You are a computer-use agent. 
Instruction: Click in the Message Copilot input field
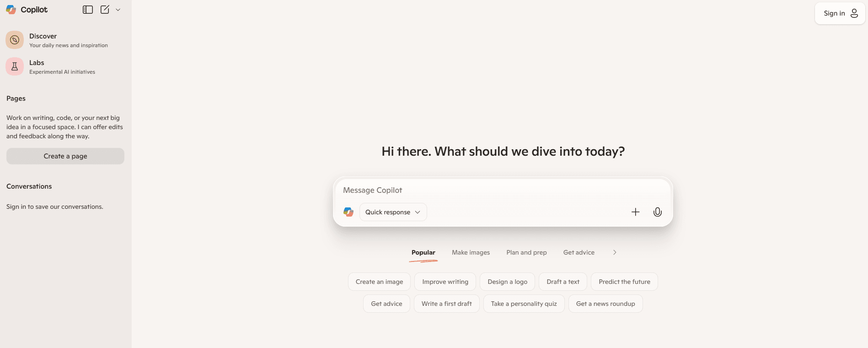[503, 190]
